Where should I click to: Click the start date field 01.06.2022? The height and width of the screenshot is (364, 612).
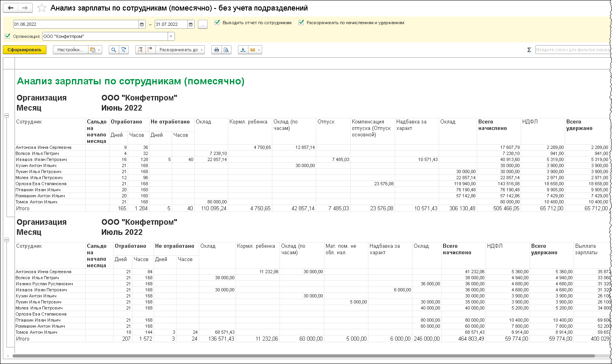point(76,24)
